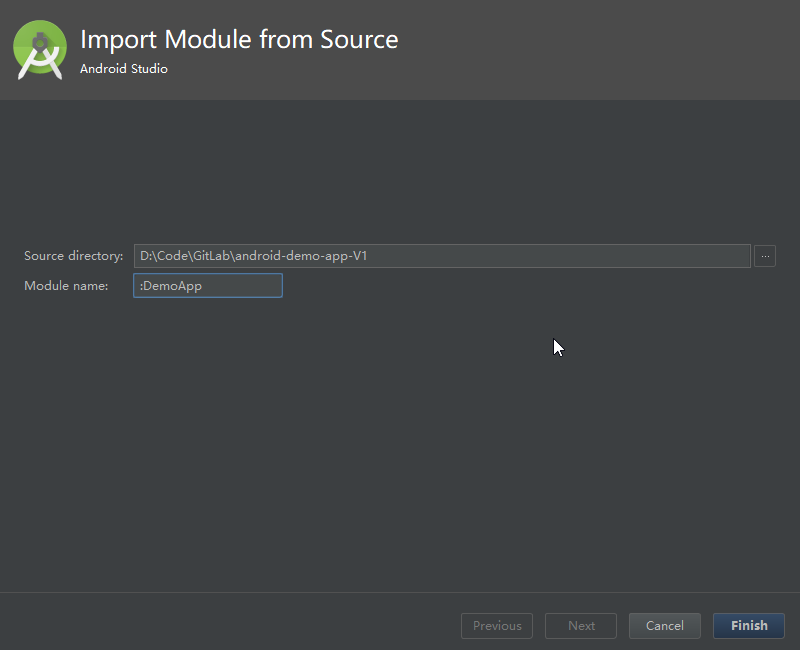The width and height of the screenshot is (800, 650).
Task: Click the "Source directory:" label
Action: point(73,256)
